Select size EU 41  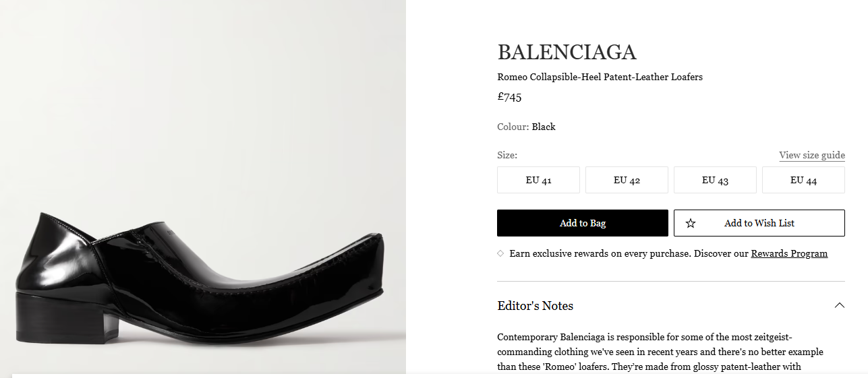(x=538, y=180)
